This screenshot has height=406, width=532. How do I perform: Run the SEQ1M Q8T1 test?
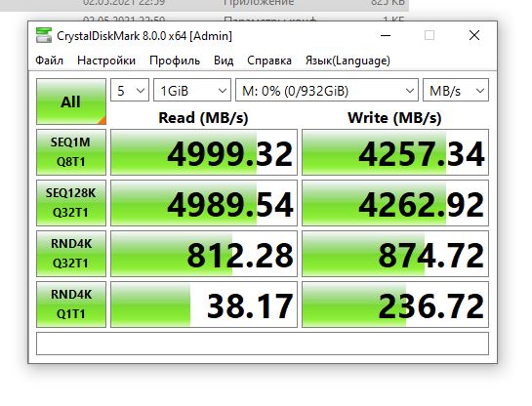coord(71,152)
